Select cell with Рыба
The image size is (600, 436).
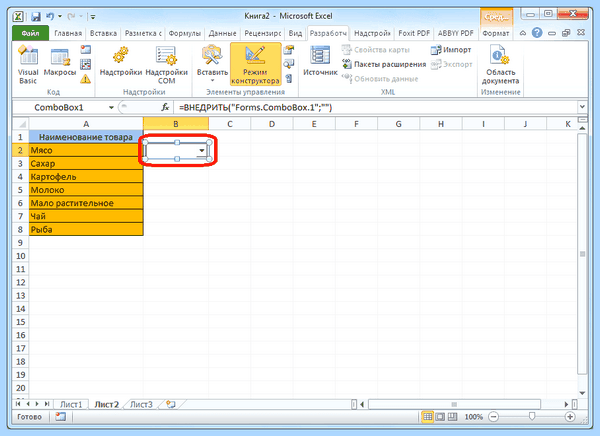[86, 230]
